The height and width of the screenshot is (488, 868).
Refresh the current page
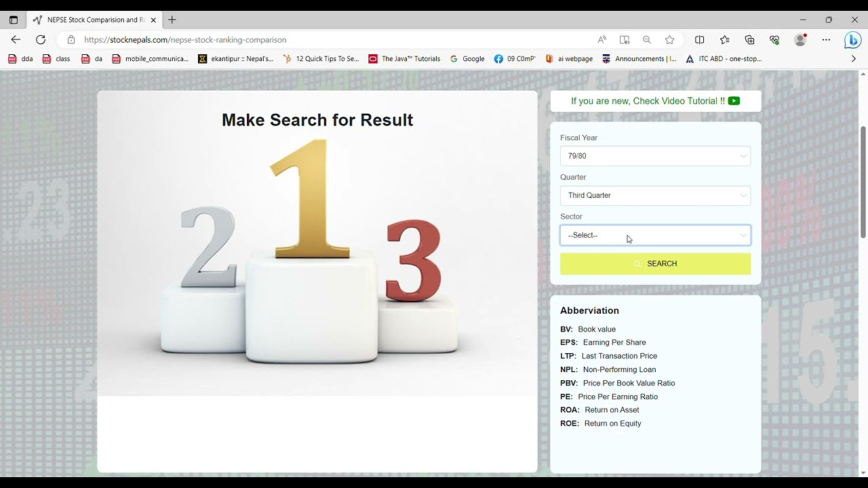tap(41, 40)
